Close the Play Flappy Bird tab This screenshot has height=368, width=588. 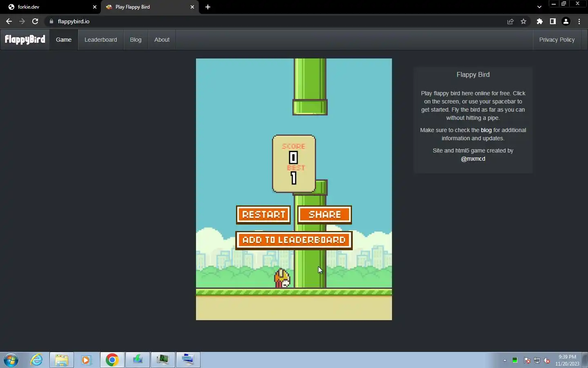pyautogui.click(x=192, y=7)
